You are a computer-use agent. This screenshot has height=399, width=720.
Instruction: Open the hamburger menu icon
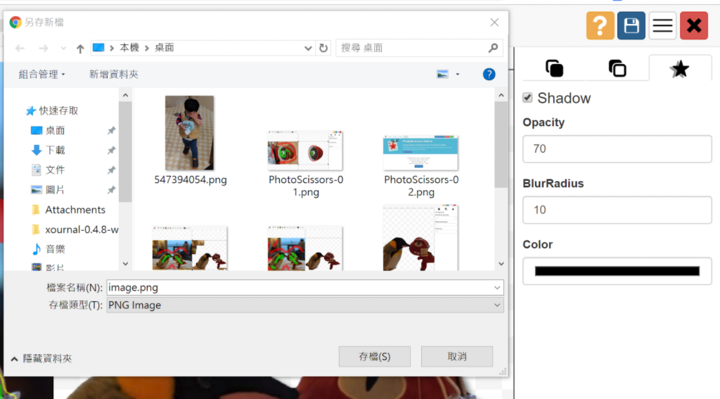663,26
